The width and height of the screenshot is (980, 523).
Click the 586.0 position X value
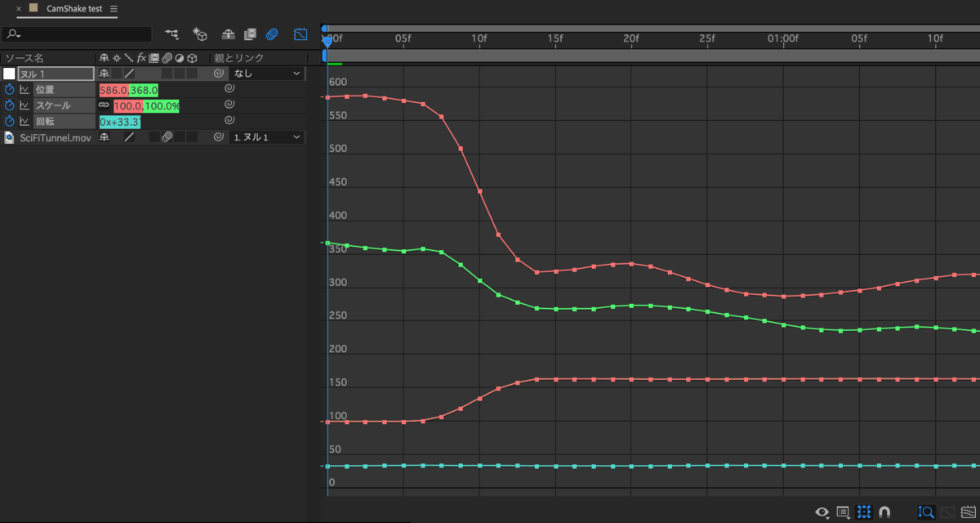113,90
